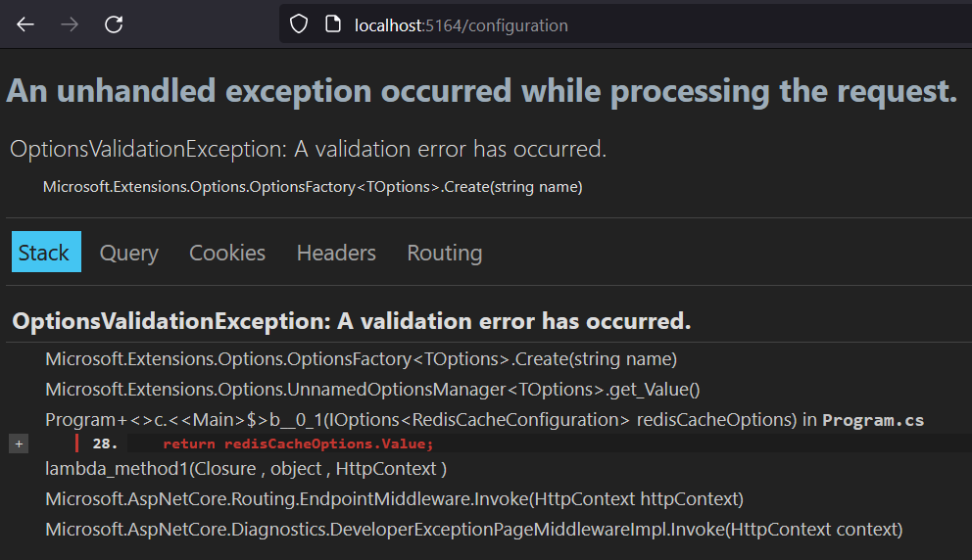Viewport: 972px width, 560px height.
Task: Show the Headers tab
Action: (x=336, y=253)
